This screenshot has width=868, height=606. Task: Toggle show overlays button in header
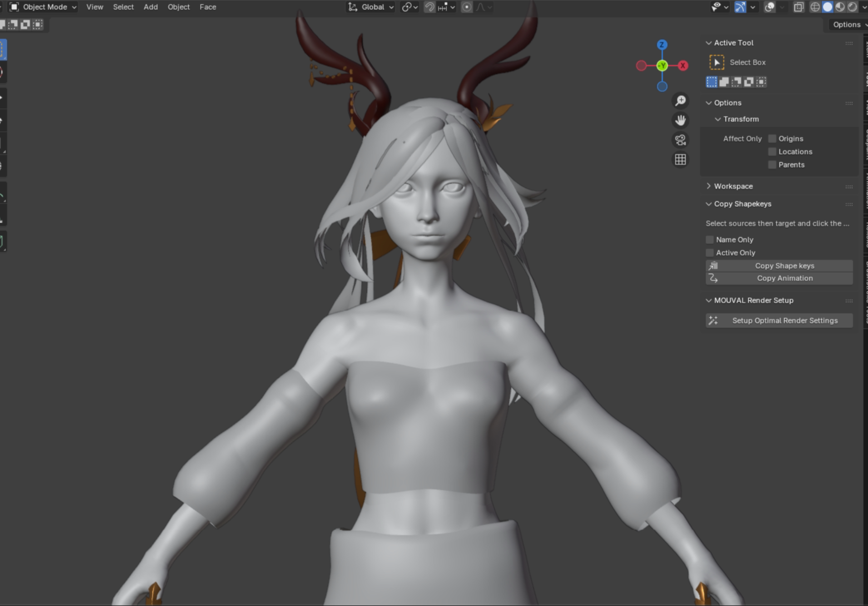(x=770, y=7)
